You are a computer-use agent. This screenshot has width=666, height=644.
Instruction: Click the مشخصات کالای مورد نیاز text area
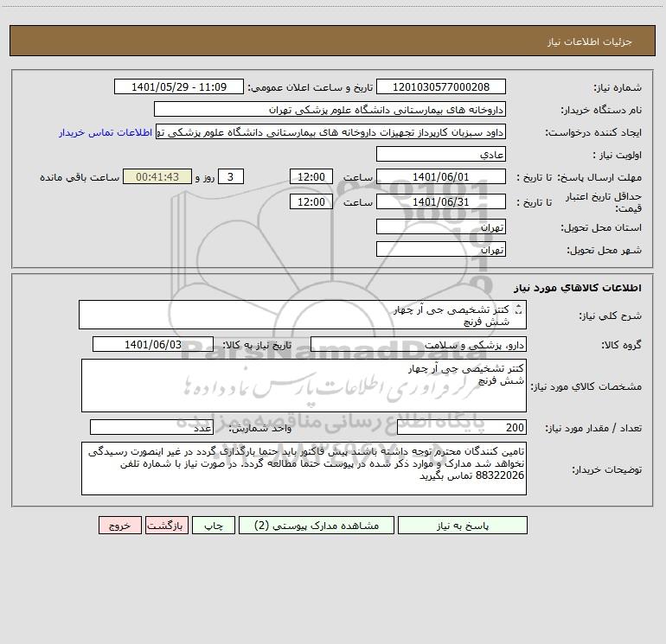pos(304,386)
